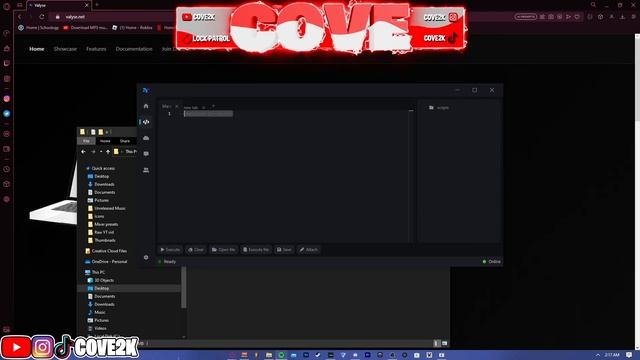Click Showcase in website navigation

point(65,49)
